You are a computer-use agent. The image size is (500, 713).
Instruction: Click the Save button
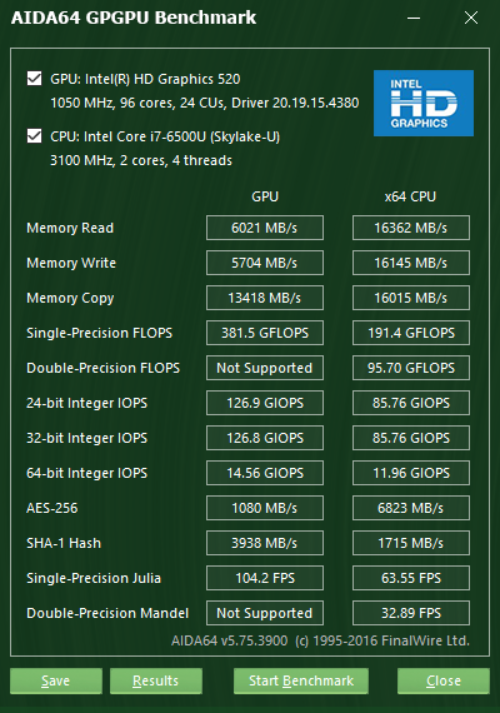pos(56,681)
